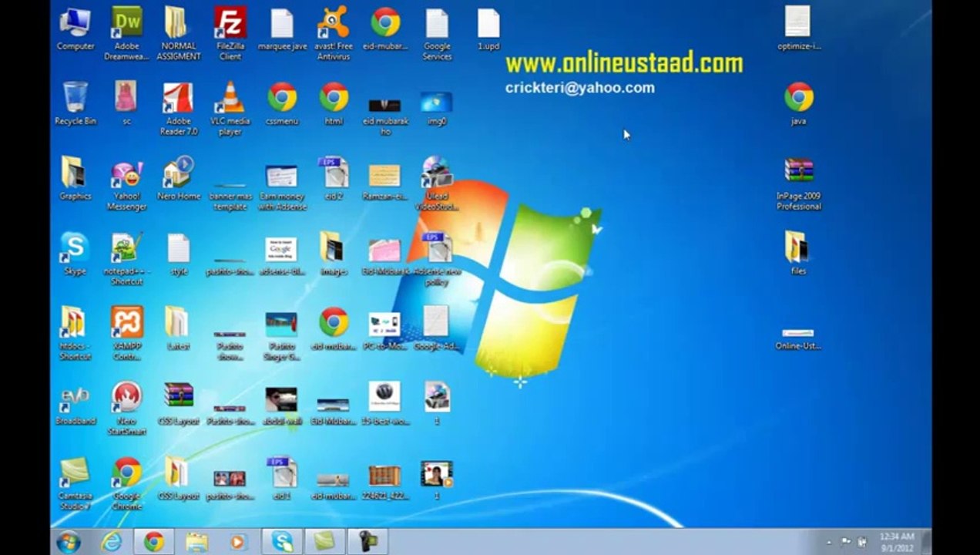This screenshot has height=555, width=980.
Task: Select the sc image file
Action: (x=126, y=103)
